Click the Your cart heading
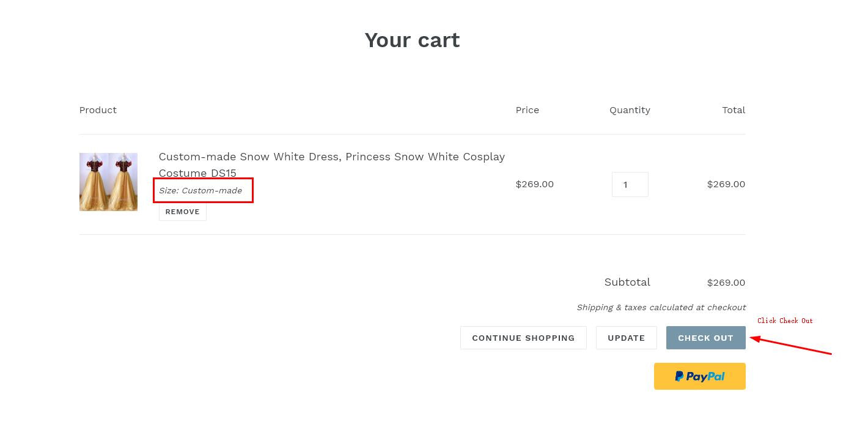Screen dimensions: 868x424 pos(412,40)
